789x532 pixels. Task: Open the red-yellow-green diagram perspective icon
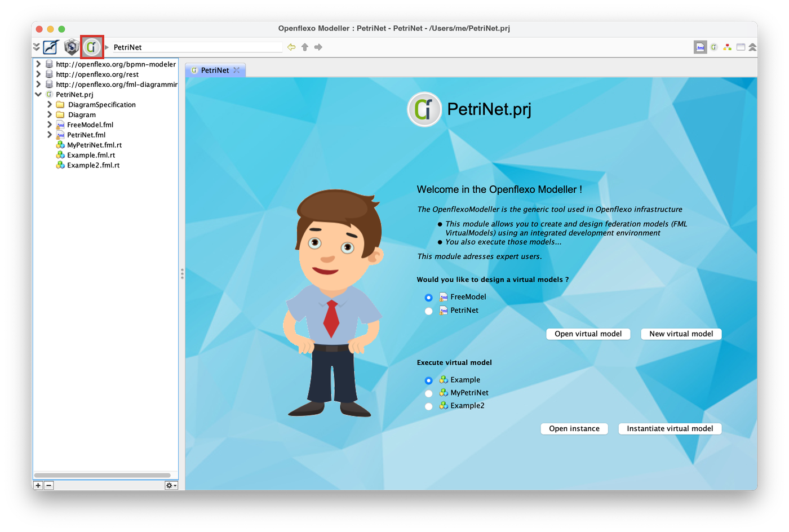(728, 47)
